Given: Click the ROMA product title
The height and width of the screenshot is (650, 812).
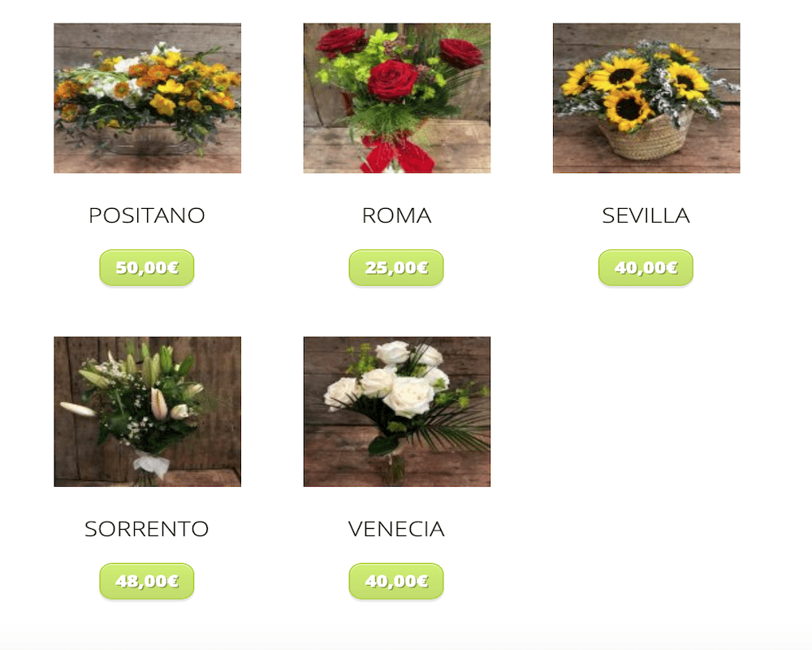Looking at the screenshot, I should click(x=397, y=215).
